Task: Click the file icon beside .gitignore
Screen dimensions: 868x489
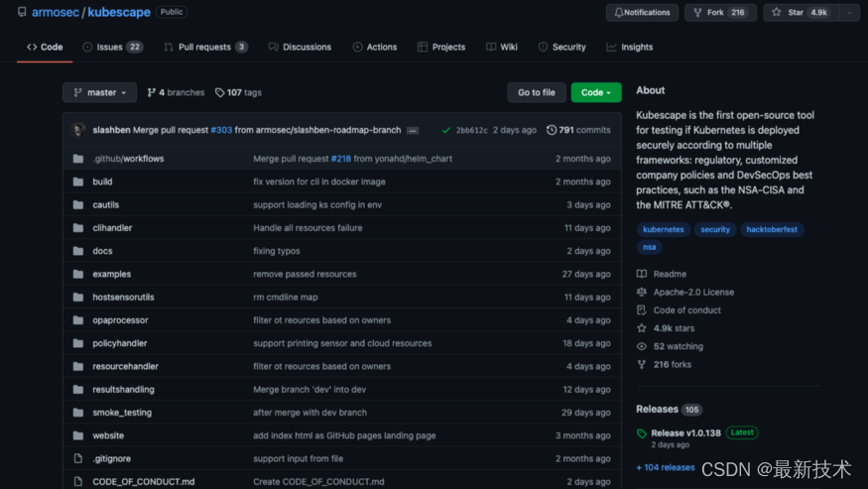Action: coord(78,458)
